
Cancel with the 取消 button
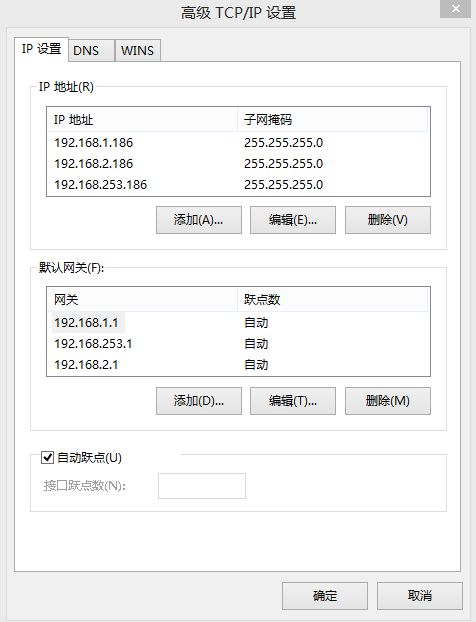[x=420, y=596]
